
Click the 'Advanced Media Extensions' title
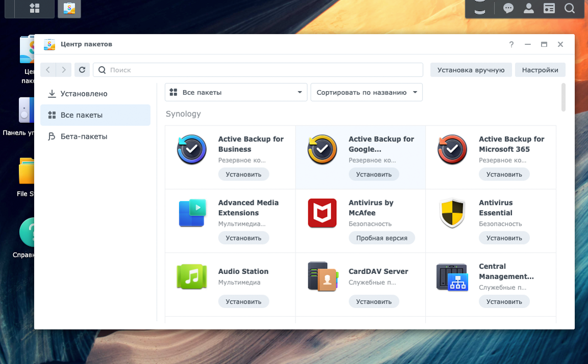click(248, 208)
